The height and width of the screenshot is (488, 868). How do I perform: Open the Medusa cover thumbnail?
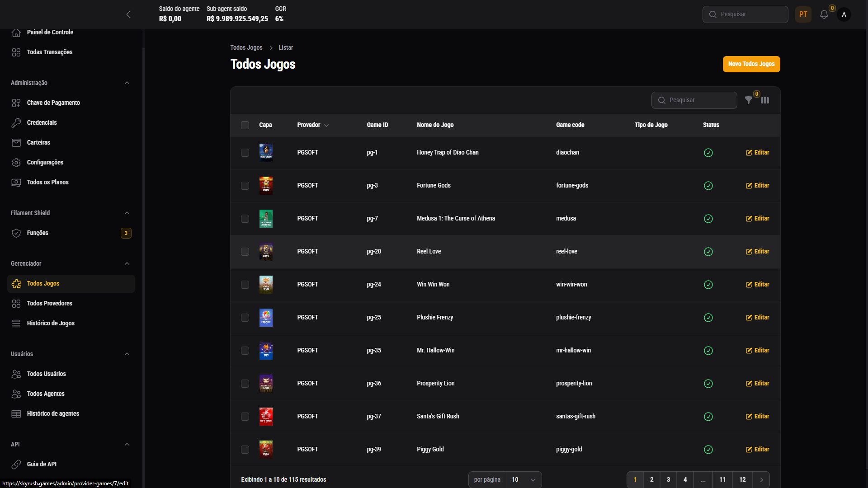[266, 219]
